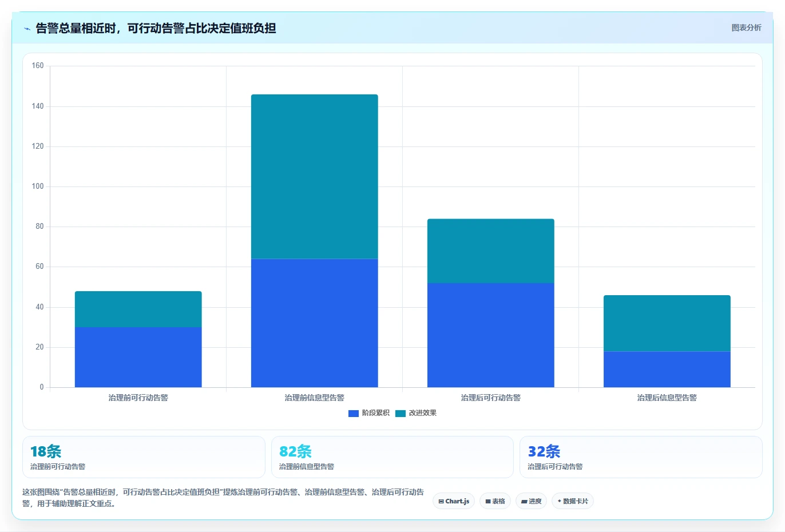The height and width of the screenshot is (532, 785).
Task: Click the x-axis label 治理前信息型告警
Action: 315,398
